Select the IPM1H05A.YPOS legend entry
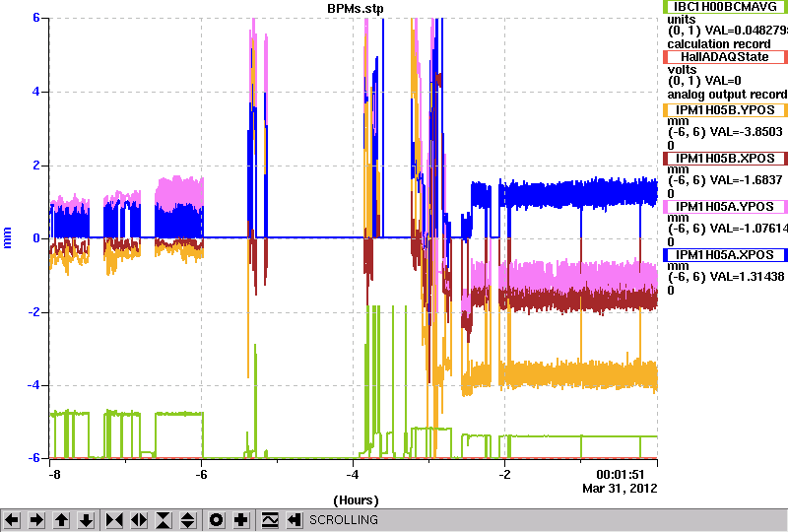 point(725,207)
